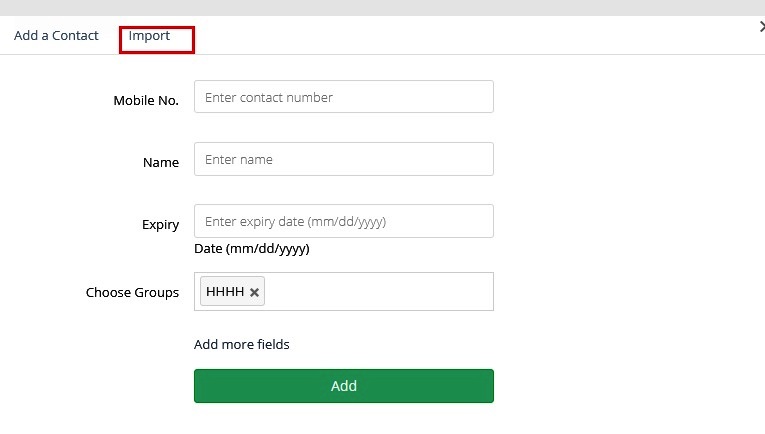Click the Date (mm/dd/yyyy) hint text
The width and height of the screenshot is (765, 434).
tap(252, 249)
